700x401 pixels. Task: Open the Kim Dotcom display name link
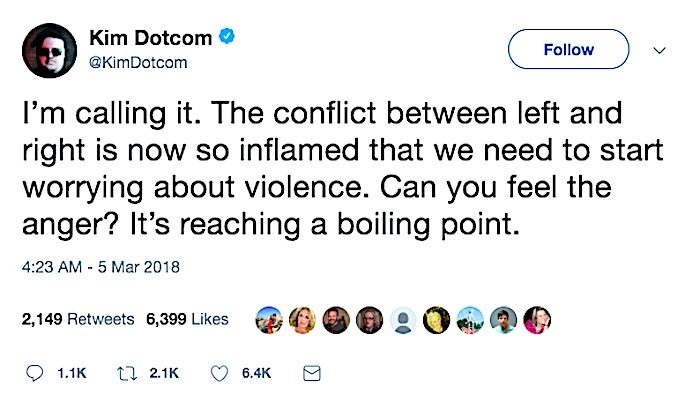150,38
